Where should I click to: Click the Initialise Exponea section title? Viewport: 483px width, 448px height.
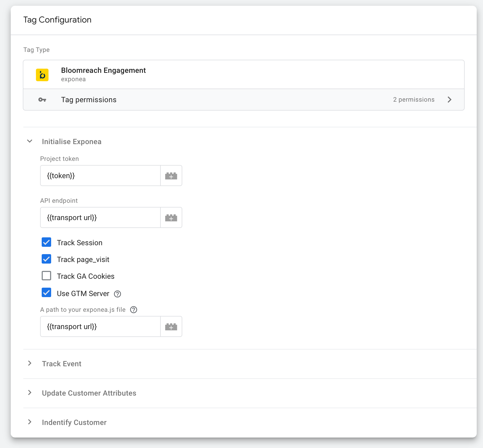pos(72,142)
